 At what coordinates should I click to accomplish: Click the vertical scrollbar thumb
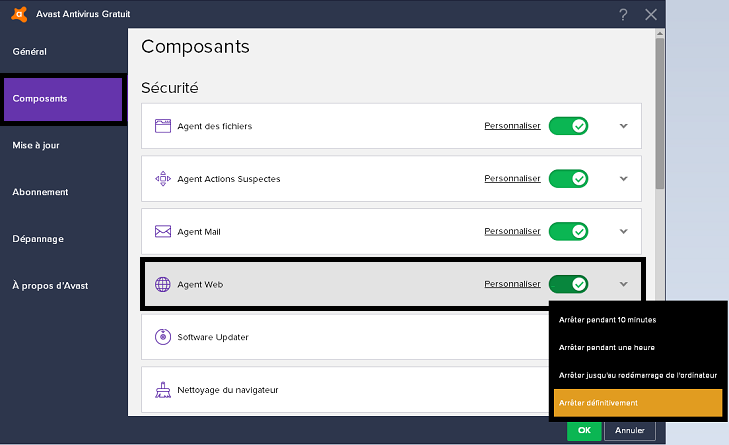(660, 113)
